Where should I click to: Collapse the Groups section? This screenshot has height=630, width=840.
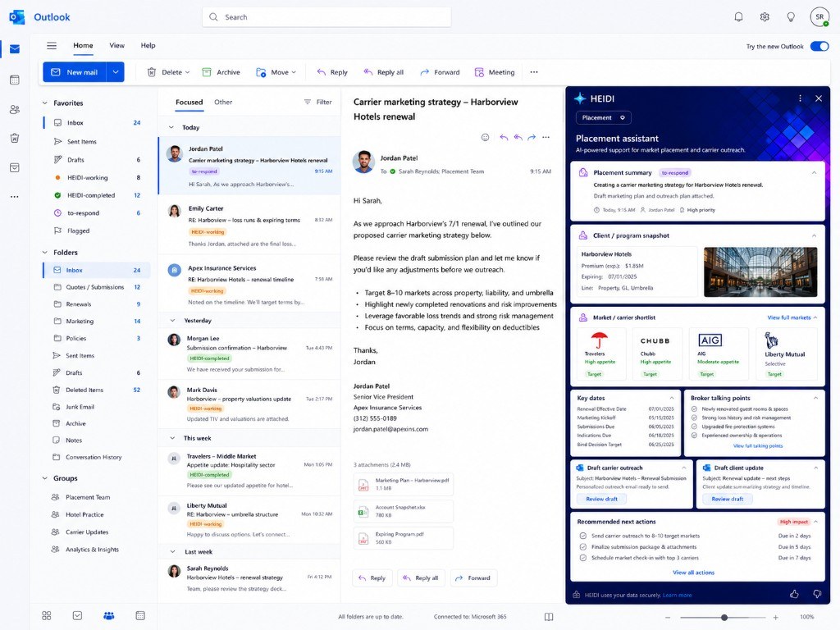click(45, 478)
